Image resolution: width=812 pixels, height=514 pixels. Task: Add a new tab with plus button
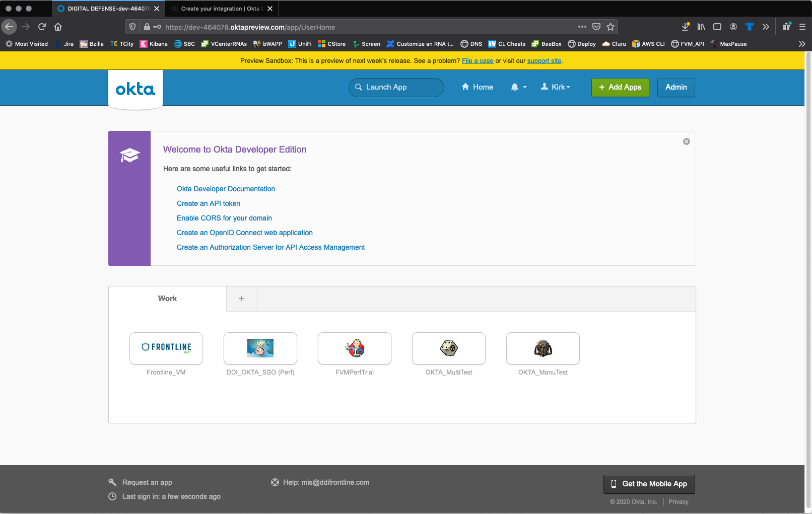(241, 299)
